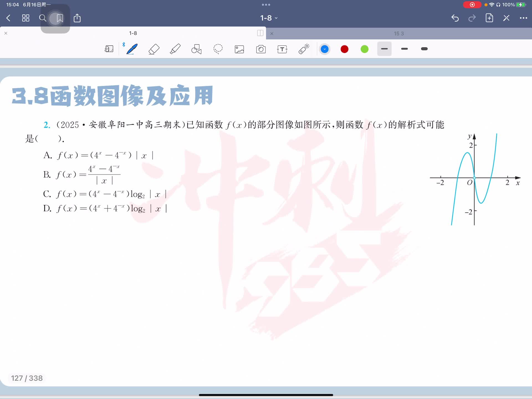This screenshot has height=399, width=532.
Task: Toggle the bookmark for this page
Action: tap(60, 18)
